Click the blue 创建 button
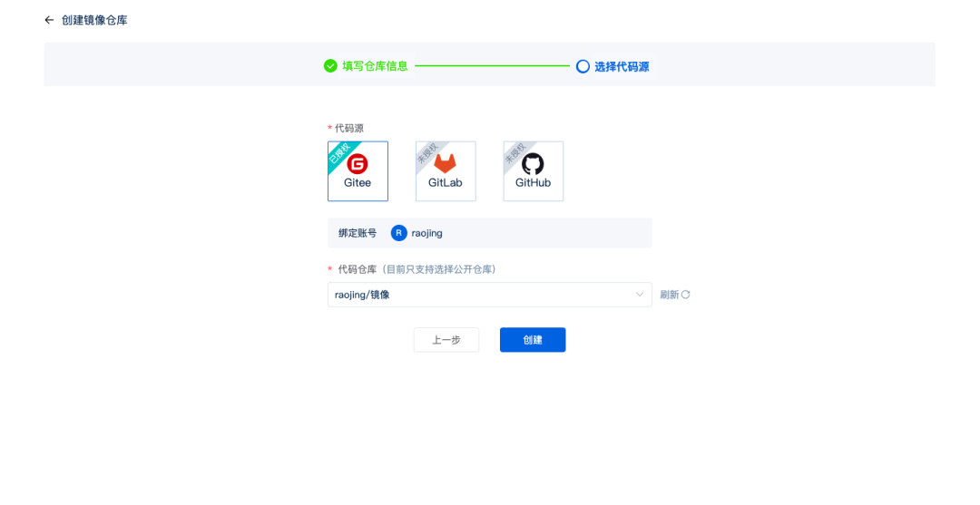The width and height of the screenshot is (980, 505). tap(533, 340)
